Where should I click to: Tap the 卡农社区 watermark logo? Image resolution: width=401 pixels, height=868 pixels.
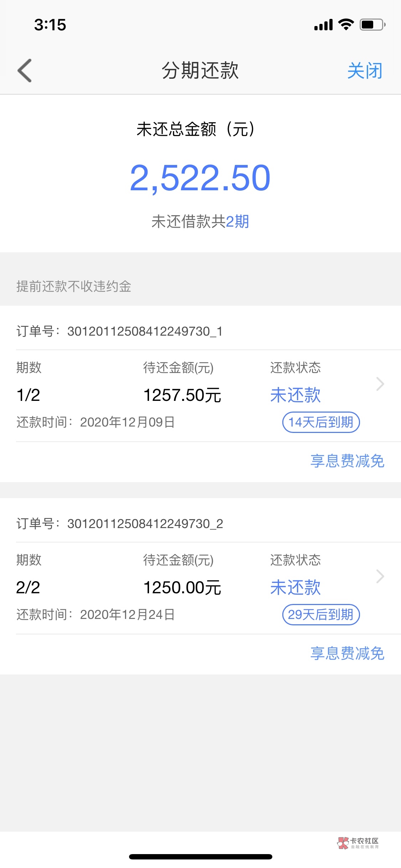coord(358,843)
